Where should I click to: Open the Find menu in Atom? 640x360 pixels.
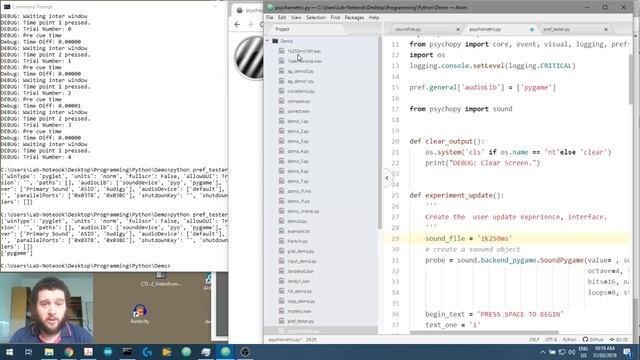pos(335,18)
